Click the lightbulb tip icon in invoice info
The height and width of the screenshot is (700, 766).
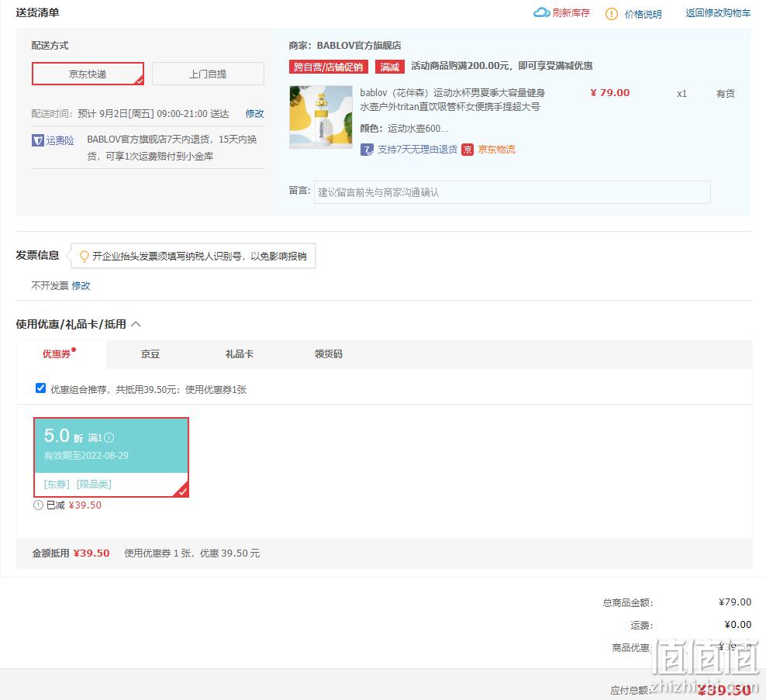coord(84,256)
